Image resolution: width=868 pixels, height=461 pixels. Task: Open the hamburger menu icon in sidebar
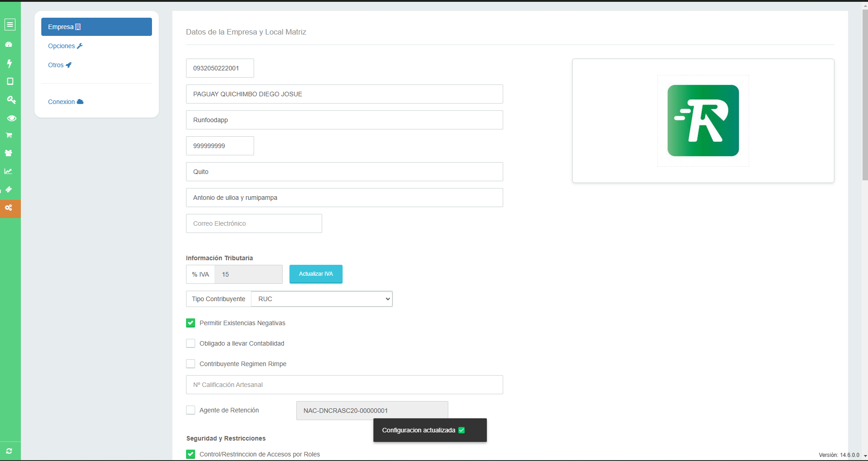[10, 25]
